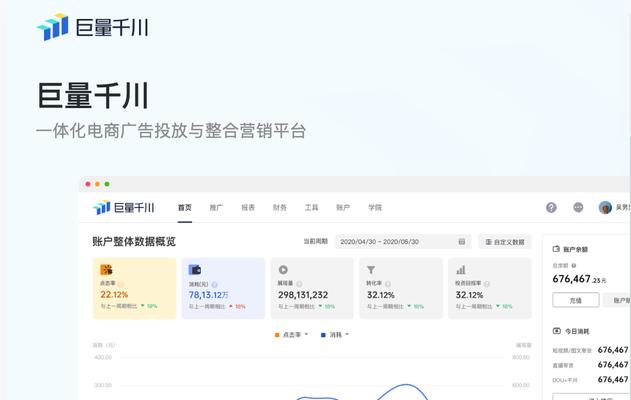
Task: Click the 充值 recharge button
Action: [x=576, y=300]
